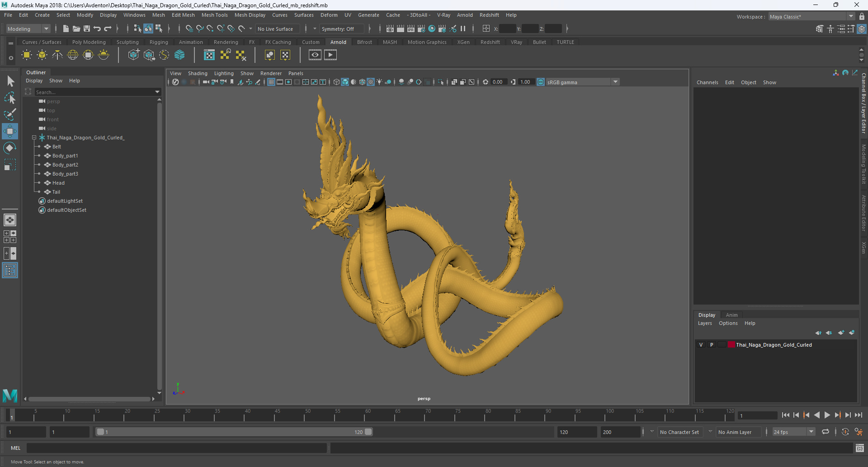Open the No Anim Layer dropdown arrow
This screenshot has width=868, height=467.
710,432
